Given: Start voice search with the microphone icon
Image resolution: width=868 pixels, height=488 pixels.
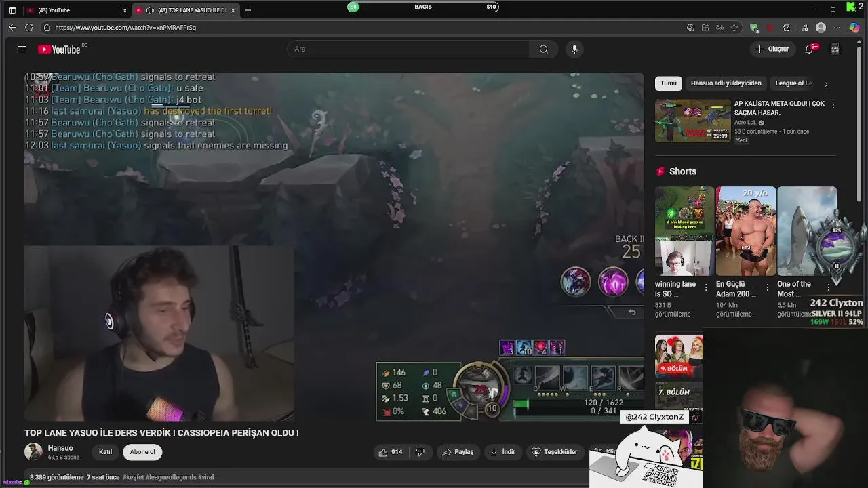Looking at the screenshot, I should (x=574, y=49).
